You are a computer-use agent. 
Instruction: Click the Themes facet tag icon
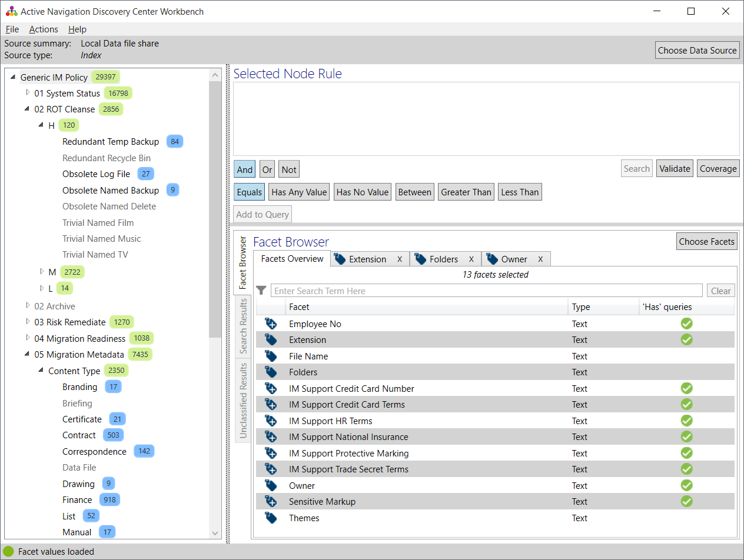click(x=270, y=518)
